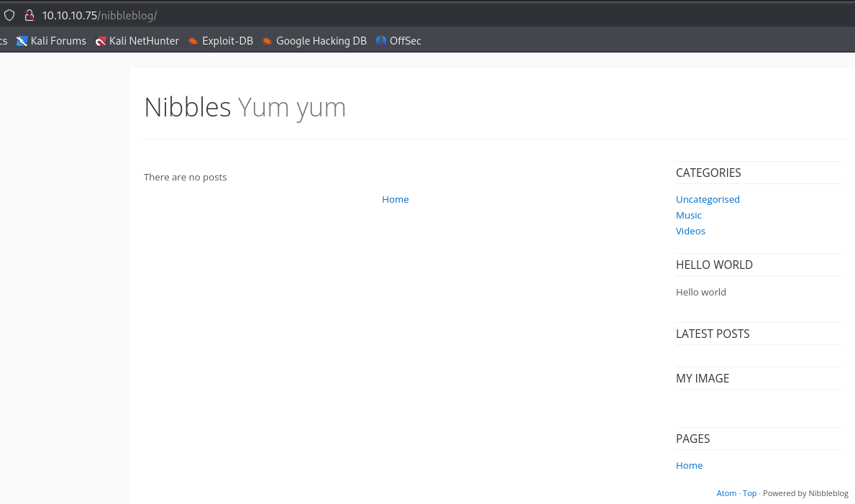Open the Google Hacking DB bookmark

[314, 41]
